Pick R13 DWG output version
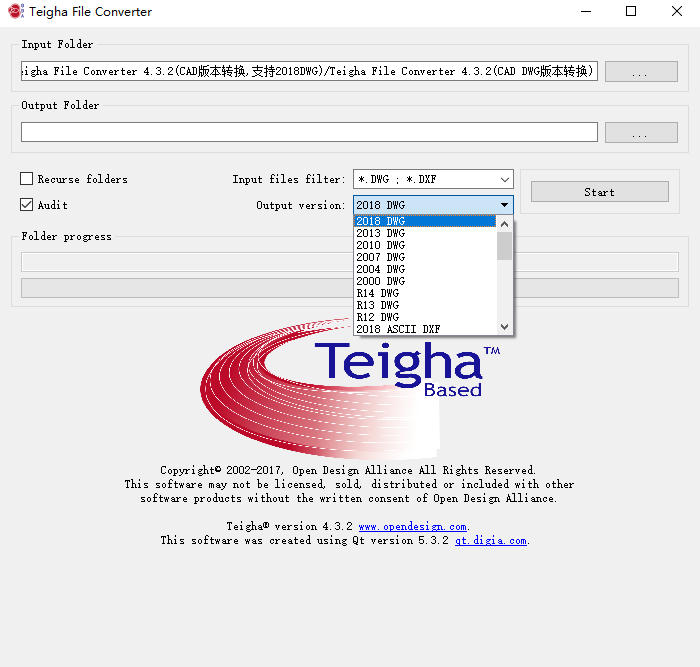Image resolution: width=700 pixels, height=667 pixels. [x=425, y=305]
